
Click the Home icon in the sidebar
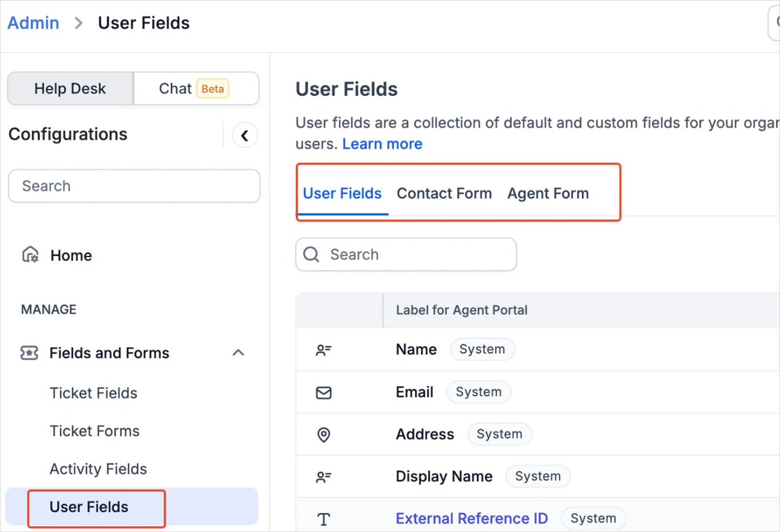pyautogui.click(x=29, y=255)
